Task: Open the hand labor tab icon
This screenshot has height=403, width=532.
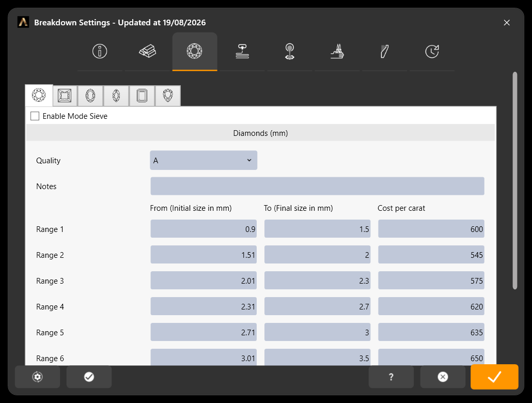Action: [337, 52]
